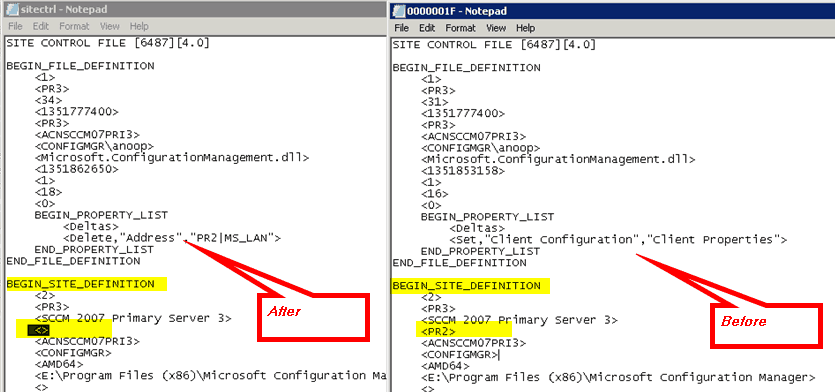Screen dimensions: 835x392
Task: Open Format menu in sitectrl Notepad
Action: 75,26
